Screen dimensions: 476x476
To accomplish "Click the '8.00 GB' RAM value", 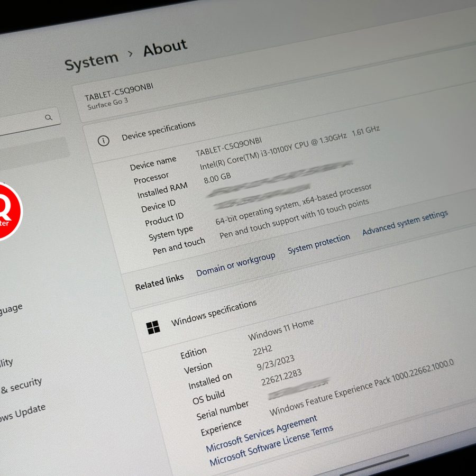I will [x=217, y=178].
